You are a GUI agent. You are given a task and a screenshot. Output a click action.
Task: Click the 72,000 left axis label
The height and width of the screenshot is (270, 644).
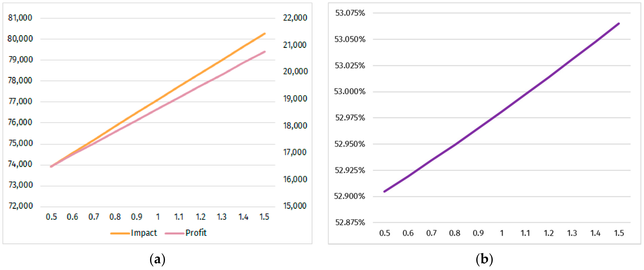[x=21, y=206]
